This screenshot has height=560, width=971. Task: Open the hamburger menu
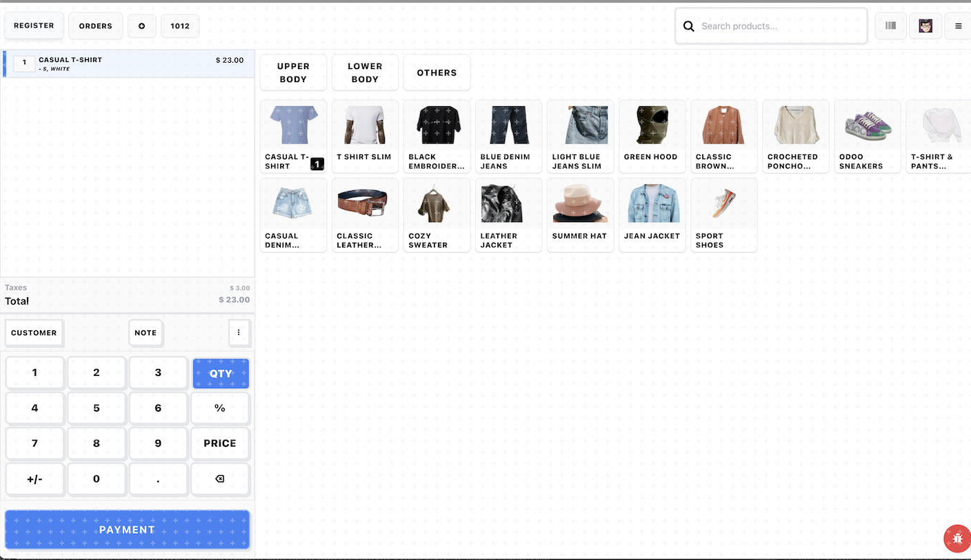tap(958, 26)
